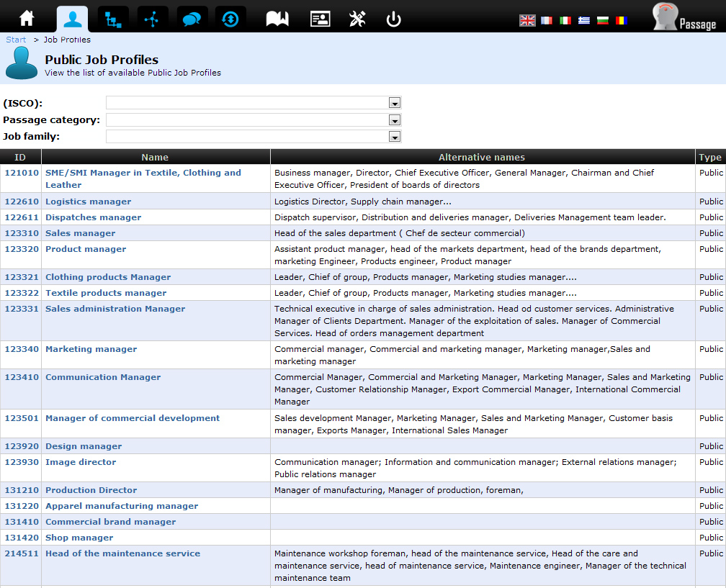
Task: Click the Name column header
Action: point(155,157)
